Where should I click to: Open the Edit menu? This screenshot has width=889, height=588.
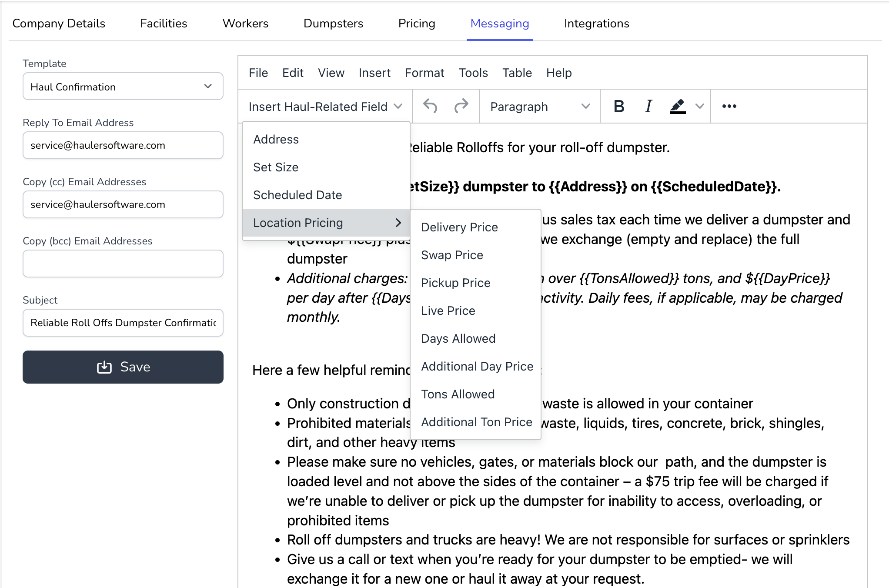[293, 73]
